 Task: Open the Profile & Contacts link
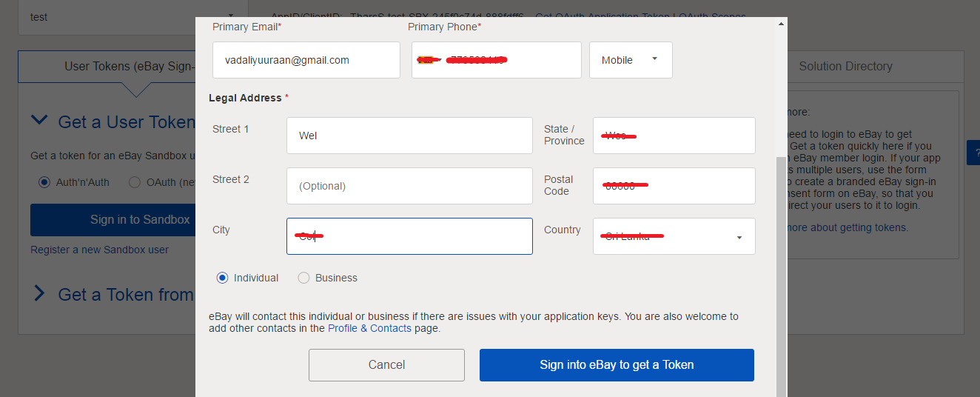pos(369,328)
